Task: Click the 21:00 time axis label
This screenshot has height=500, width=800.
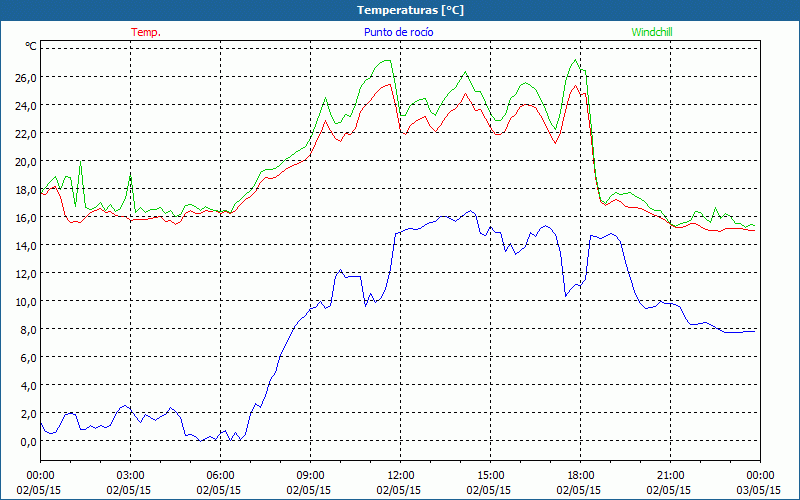Action: click(x=670, y=476)
